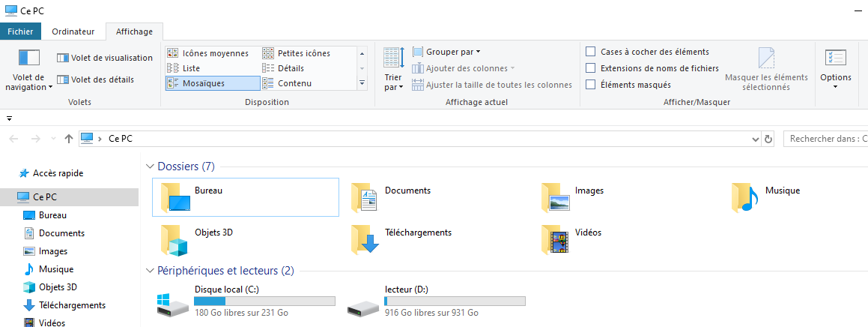Open the Trier par menu

click(394, 70)
